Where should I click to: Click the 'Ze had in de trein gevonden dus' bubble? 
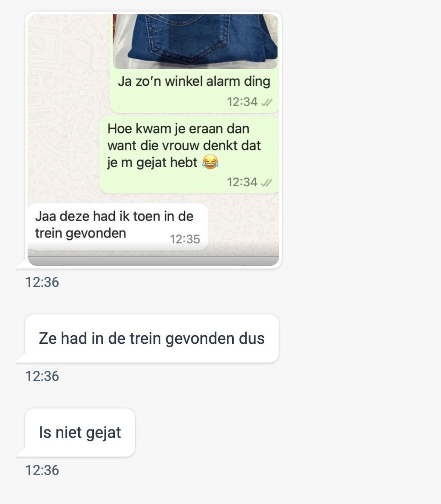[151, 339]
